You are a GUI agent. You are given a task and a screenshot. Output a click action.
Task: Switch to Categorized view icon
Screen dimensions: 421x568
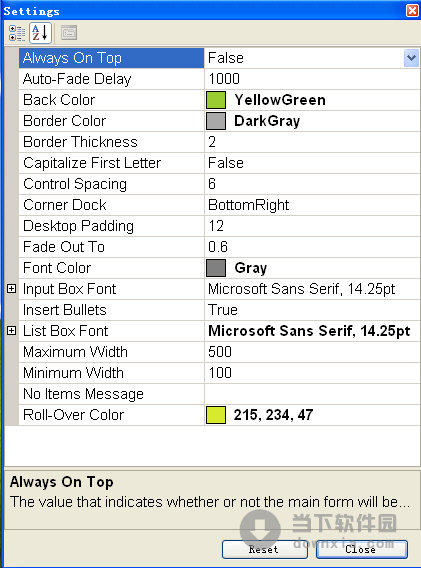pyautogui.click(x=17, y=33)
